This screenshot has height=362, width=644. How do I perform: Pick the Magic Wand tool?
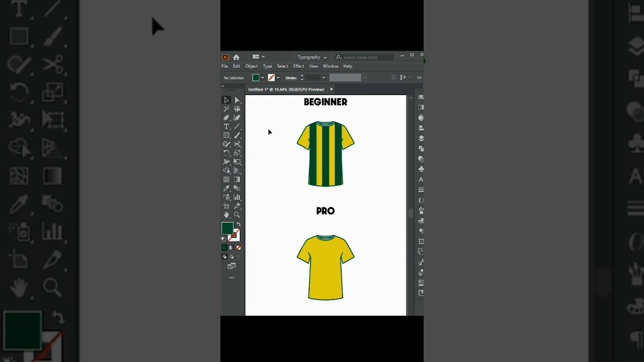coord(226,109)
